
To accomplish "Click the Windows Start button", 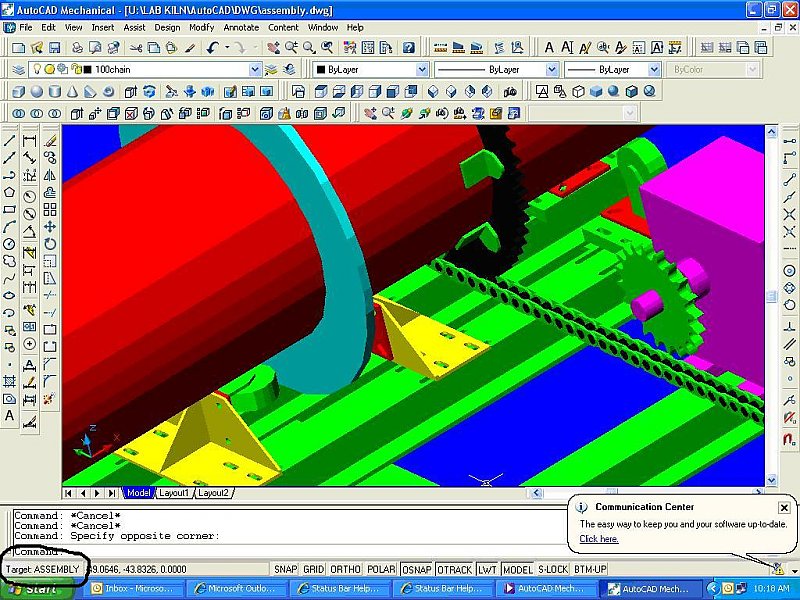I will 36,589.
